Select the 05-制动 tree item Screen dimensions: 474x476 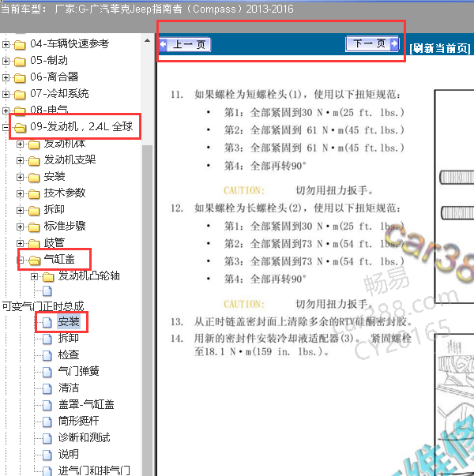(x=49, y=61)
